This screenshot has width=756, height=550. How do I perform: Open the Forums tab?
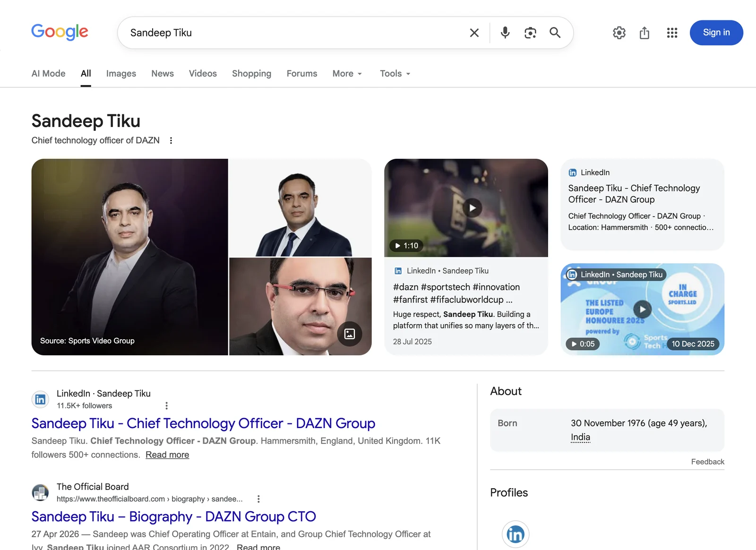(302, 73)
